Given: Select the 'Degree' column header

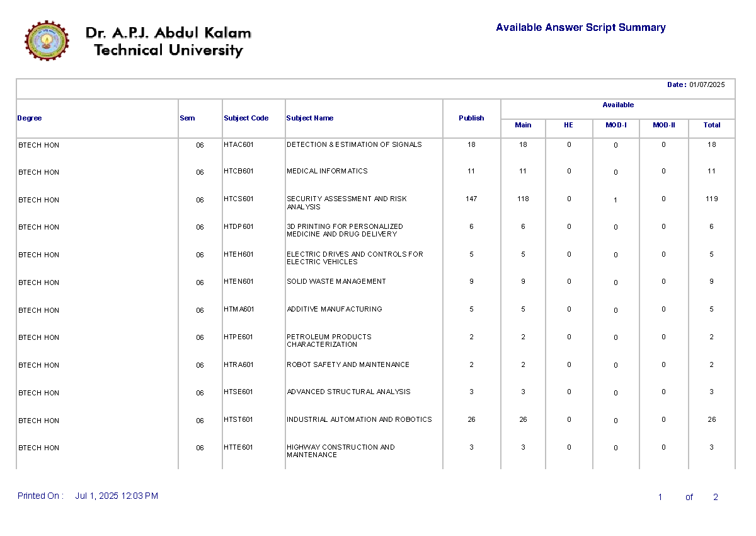Looking at the screenshot, I should tap(30, 118).
